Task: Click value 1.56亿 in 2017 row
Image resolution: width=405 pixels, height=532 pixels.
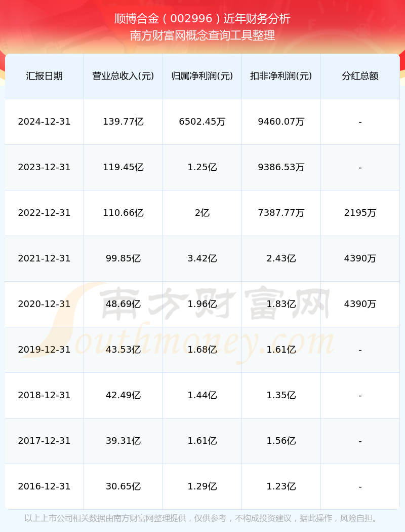Action: (281, 441)
